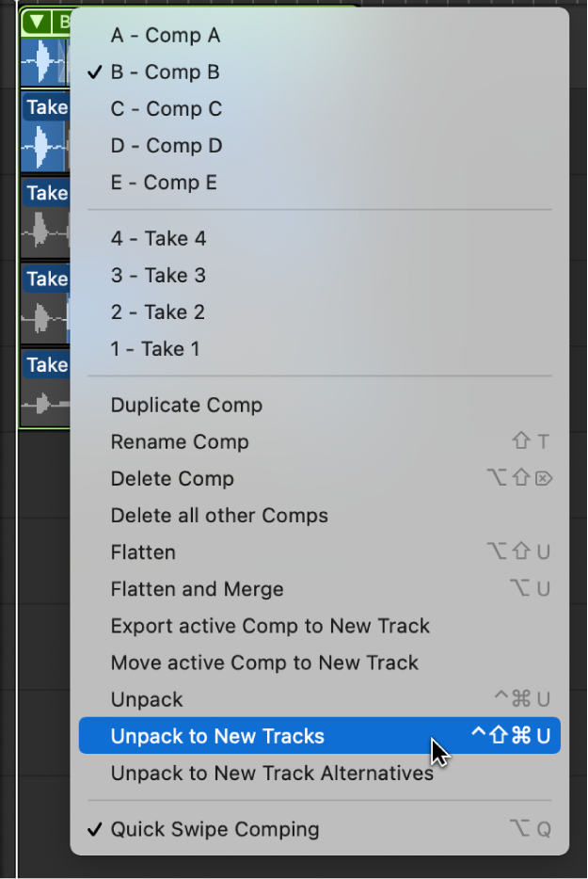Select Comp A from the list
Image resolution: width=588 pixels, height=879 pixels.
166,36
